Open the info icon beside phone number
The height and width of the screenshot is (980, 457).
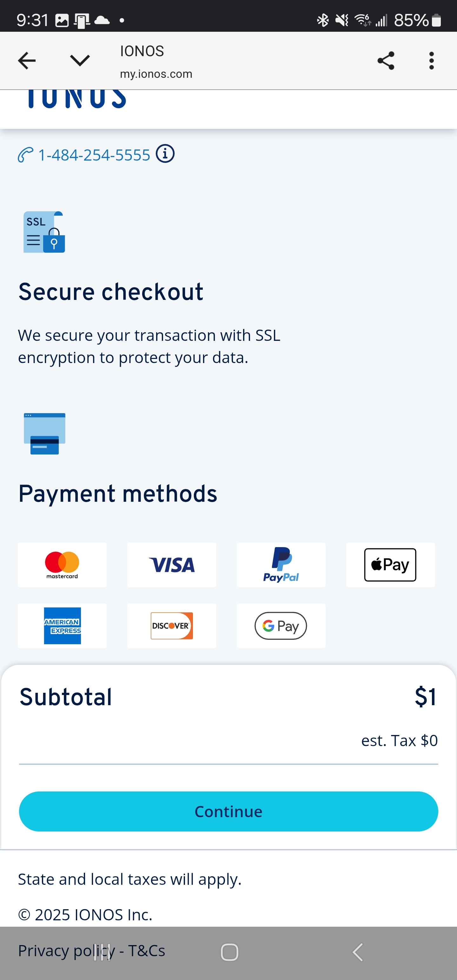[165, 154]
